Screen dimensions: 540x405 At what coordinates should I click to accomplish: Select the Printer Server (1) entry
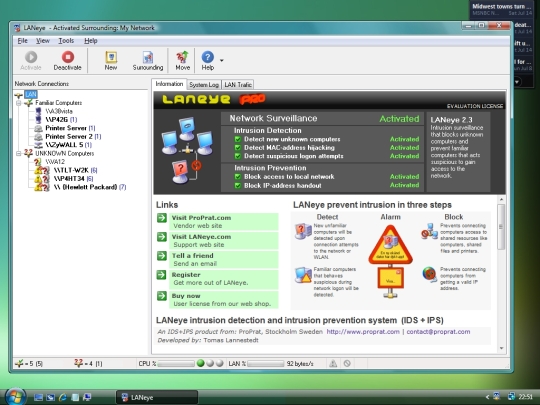click(70, 128)
